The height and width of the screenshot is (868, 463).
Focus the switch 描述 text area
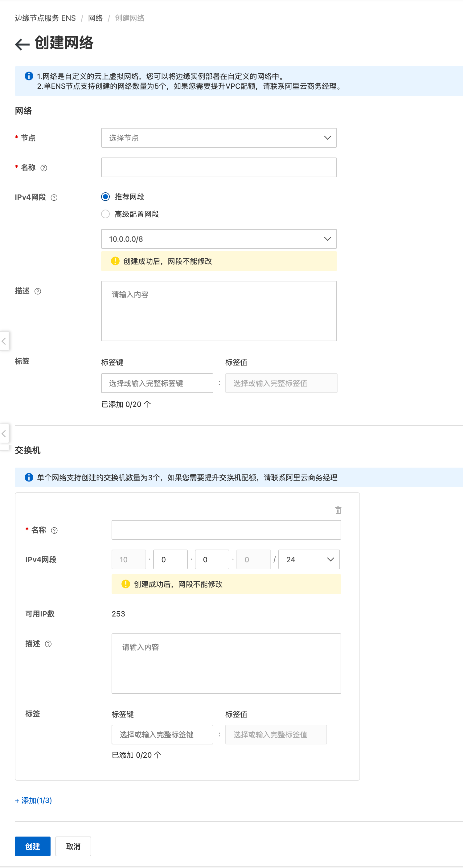(x=227, y=663)
